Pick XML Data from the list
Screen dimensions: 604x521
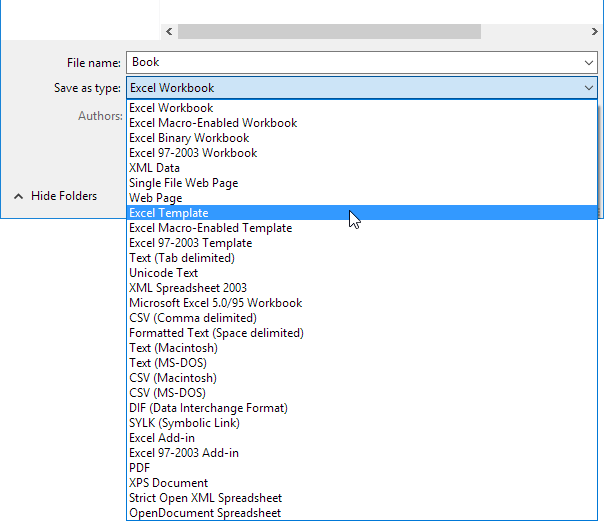pos(154,168)
